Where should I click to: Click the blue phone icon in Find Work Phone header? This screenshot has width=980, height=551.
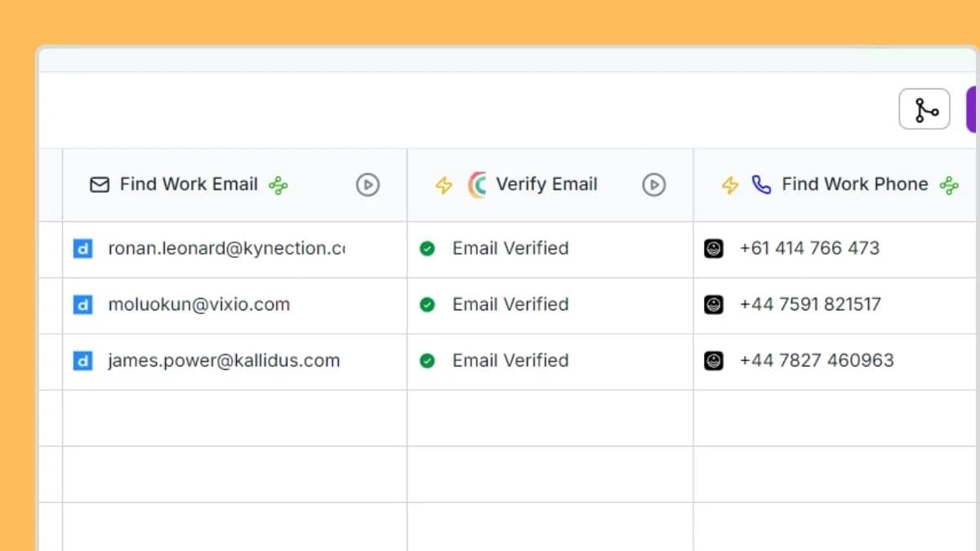point(761,184)
